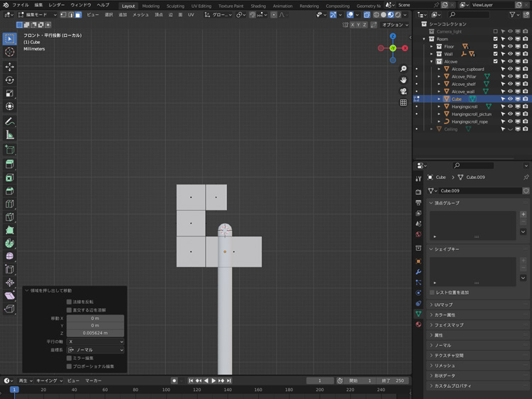Select the Rotate tool in toolbar
Viewport: 532px width, 399px height.
(x=10, y=80)
